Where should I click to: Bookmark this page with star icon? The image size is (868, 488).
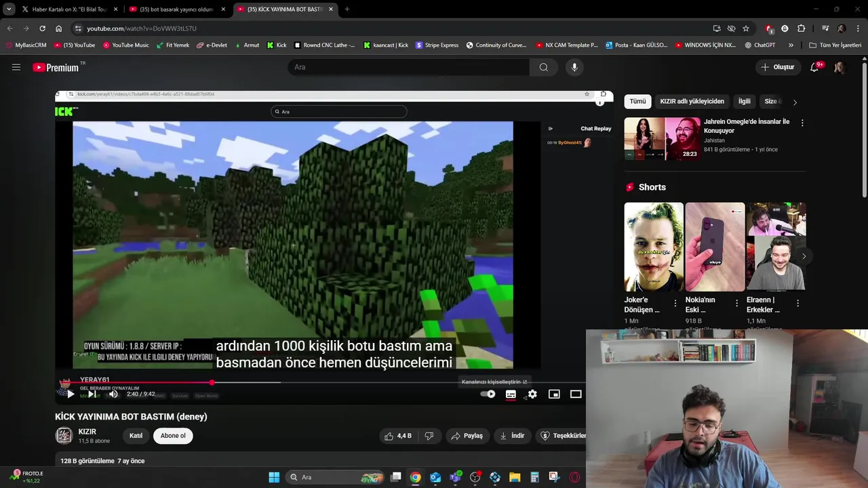(x=746, y=28)
